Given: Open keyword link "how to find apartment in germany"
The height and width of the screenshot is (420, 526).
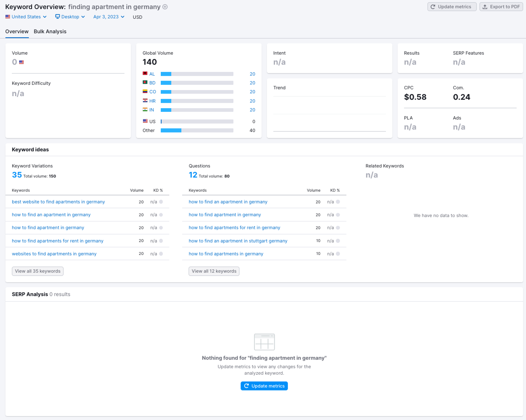Looking at the screenshot, I should click(x=48, y=227).
